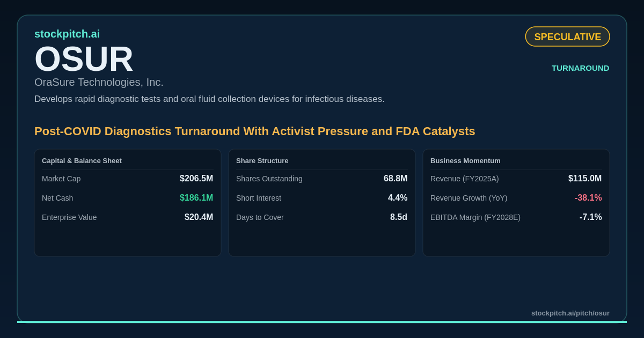Select the $186.1M net cash value
This screenshot has width=644, height=338.
196,198
